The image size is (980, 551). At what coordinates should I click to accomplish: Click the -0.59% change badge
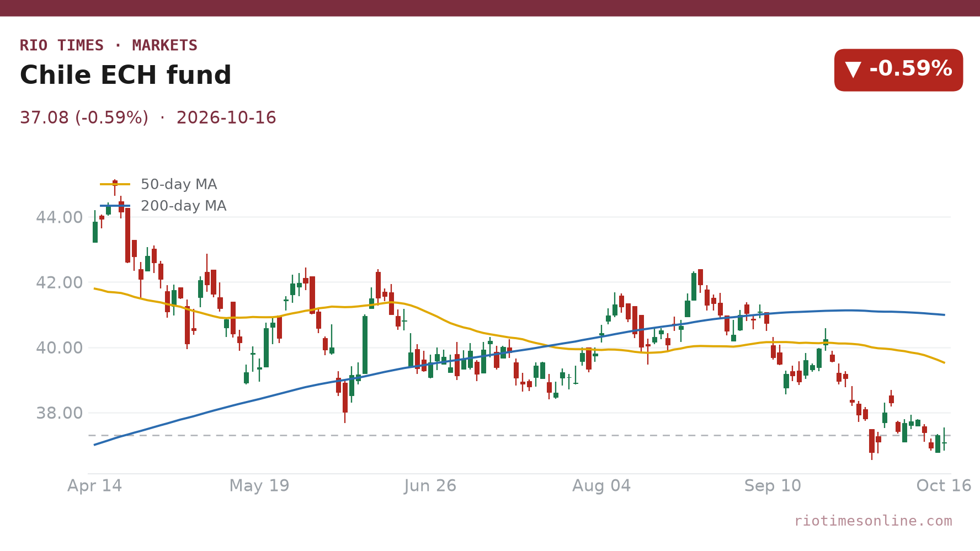898,70
